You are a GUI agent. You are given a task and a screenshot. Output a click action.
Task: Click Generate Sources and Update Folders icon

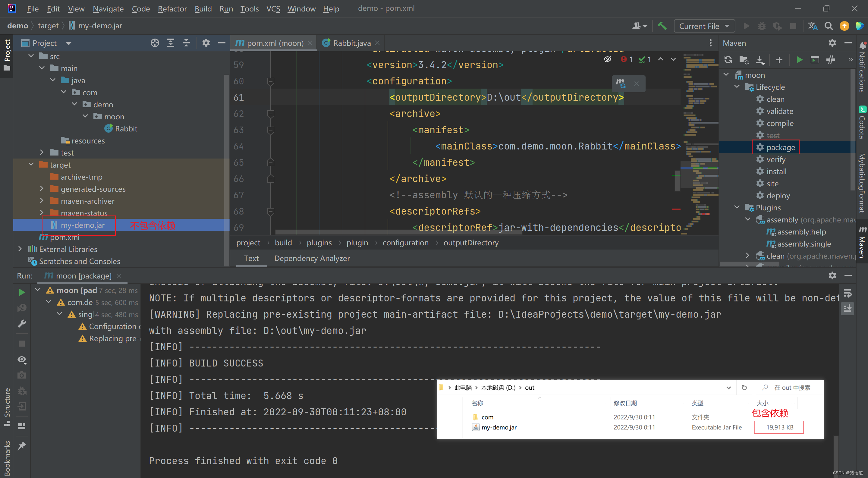744,60
